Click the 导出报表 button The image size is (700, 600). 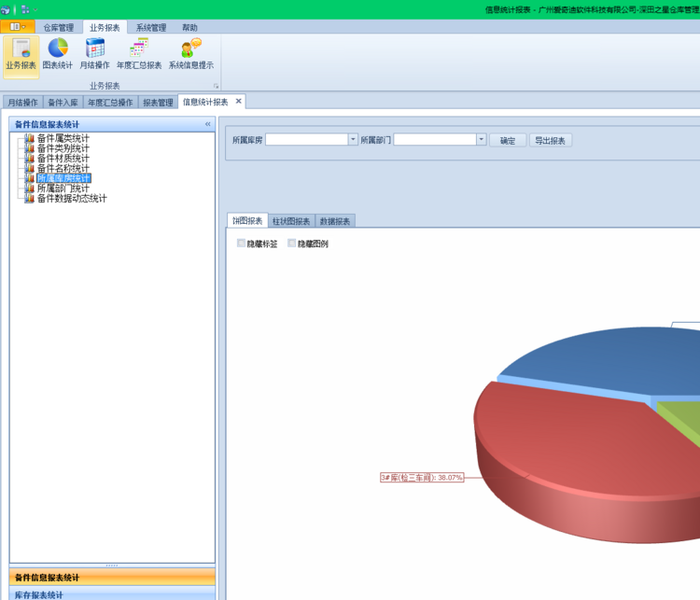click(x=551, y=140)
